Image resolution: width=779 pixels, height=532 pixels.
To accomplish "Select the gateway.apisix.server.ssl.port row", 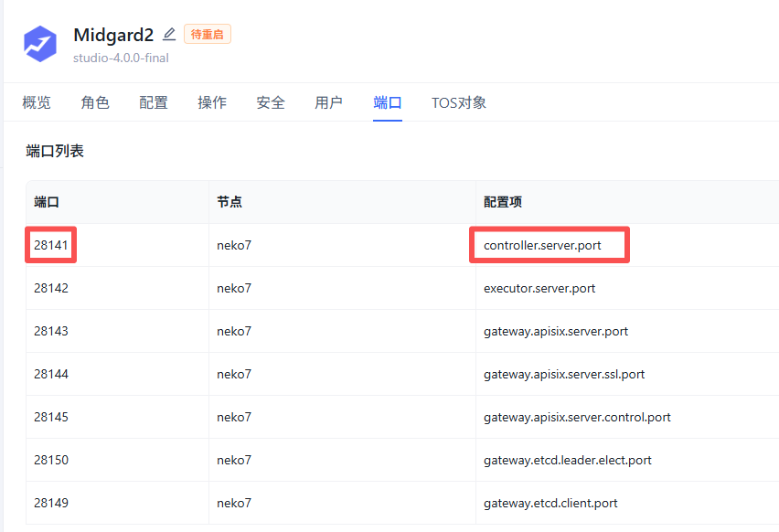I will click(x=402, y=374).
